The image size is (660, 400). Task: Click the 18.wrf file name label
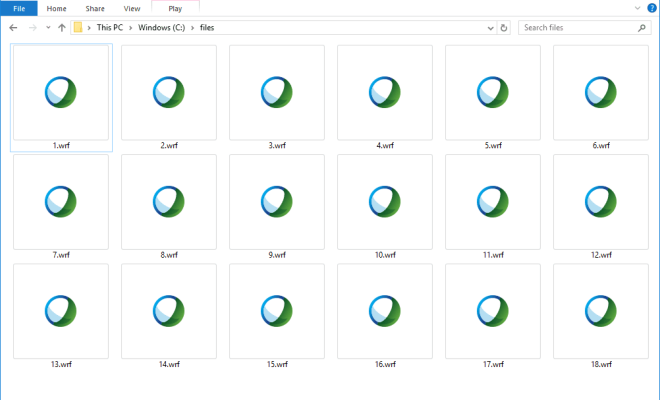[601, 364]
